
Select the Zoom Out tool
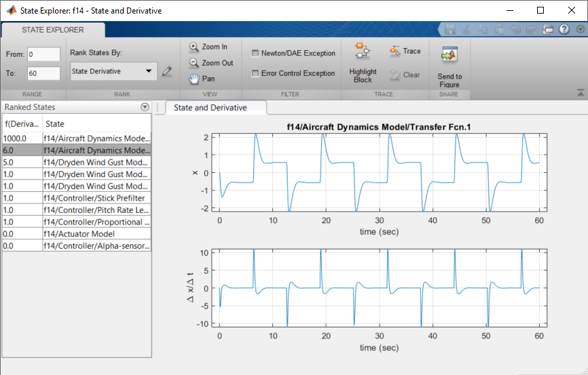pos(210,63)
